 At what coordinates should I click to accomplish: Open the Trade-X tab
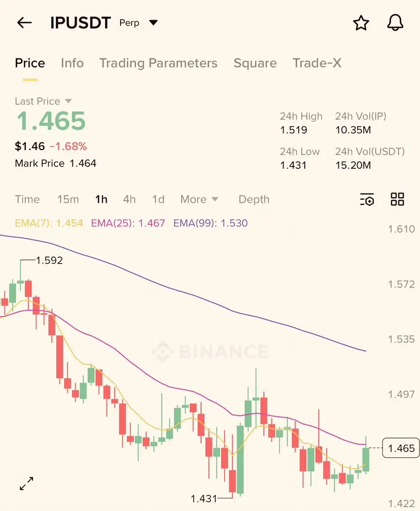317,63
